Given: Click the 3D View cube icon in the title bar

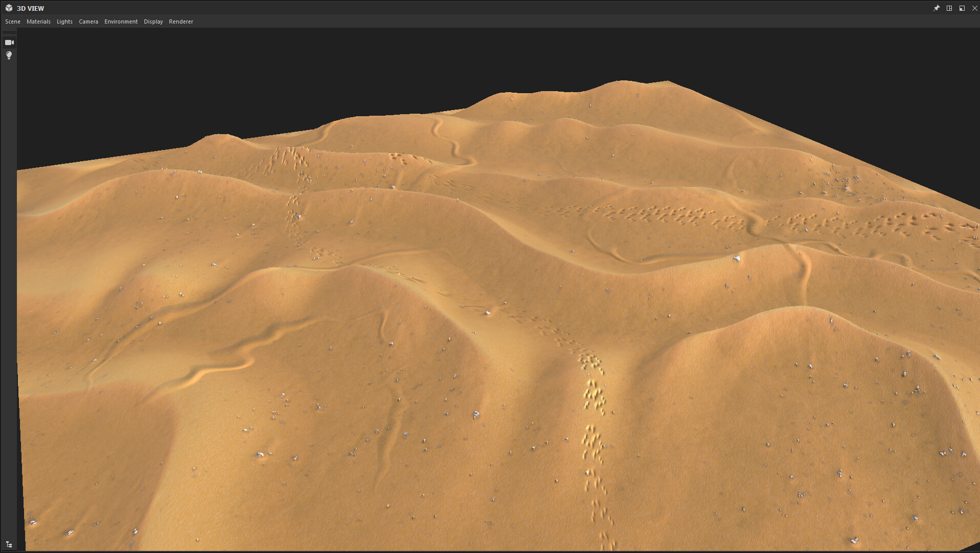Looking at the screenshot, I should point(8,8).
